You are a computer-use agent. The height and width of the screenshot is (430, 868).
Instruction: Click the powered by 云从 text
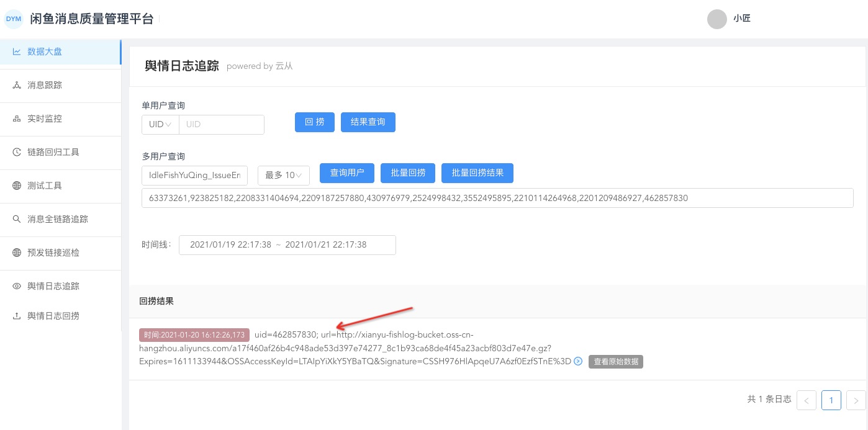tap(260, 66)
